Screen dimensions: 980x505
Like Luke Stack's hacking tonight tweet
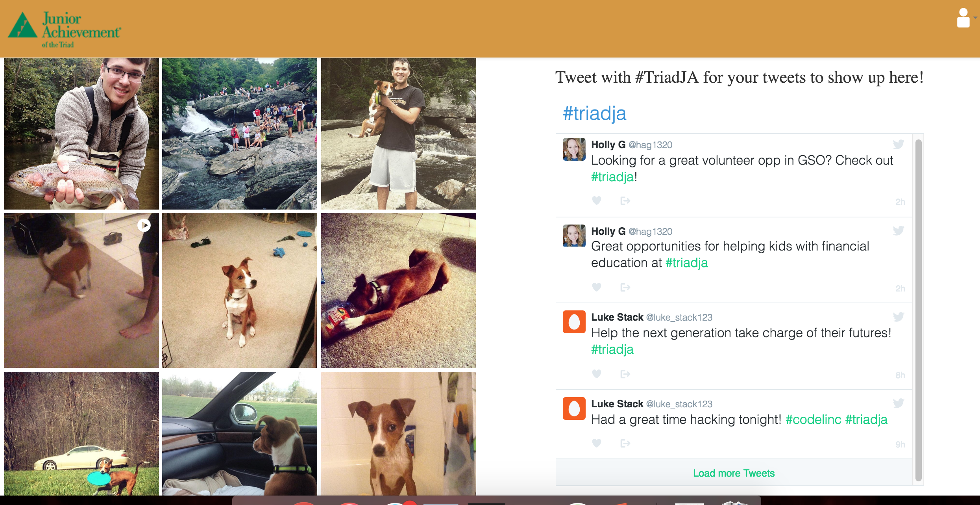pyautogui.click(x=597, y=444)
